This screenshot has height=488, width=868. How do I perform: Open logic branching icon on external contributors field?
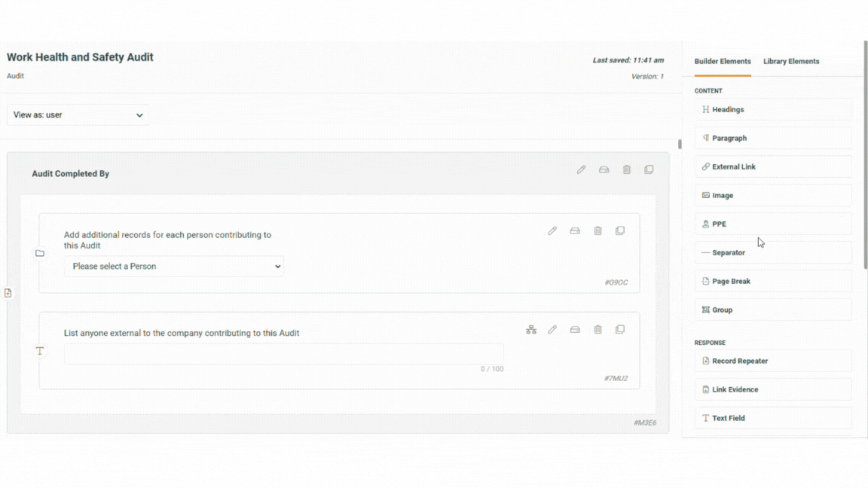pyautogui.click(x=531, y=330)
